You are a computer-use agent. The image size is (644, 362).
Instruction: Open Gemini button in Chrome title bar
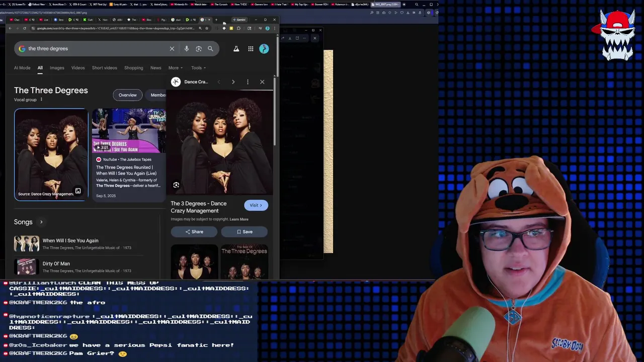click(x=239, y=20)
